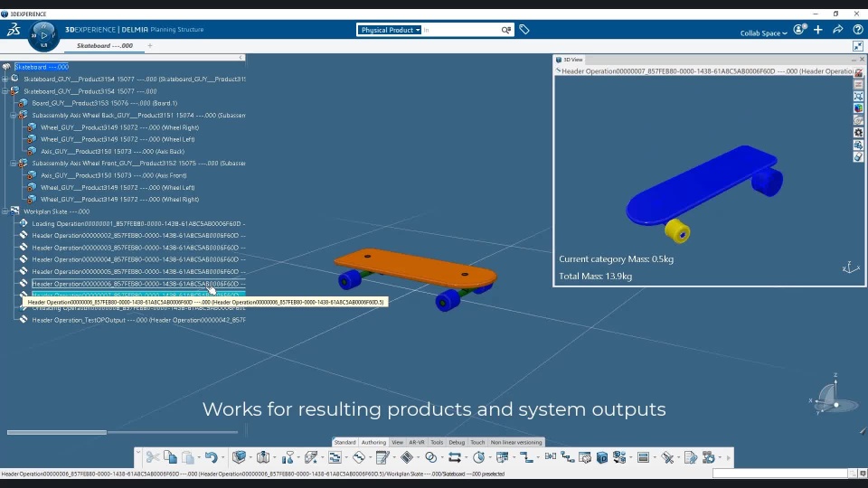Select Axis Front tree item
868x488 pixels.
(x=114, y=175)
